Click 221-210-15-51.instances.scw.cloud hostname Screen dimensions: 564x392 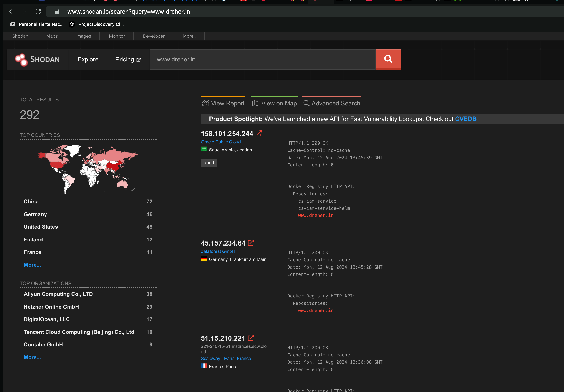tap(234, 349)
